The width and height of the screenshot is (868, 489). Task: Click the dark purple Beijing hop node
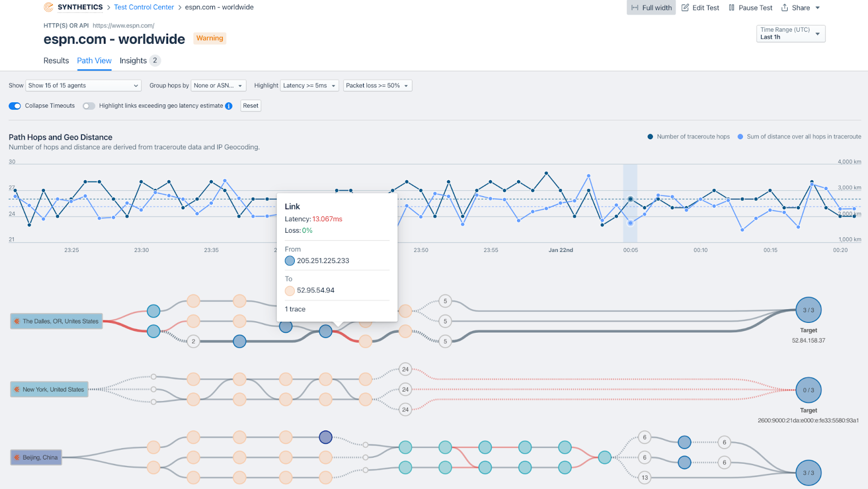pos(325,437)
